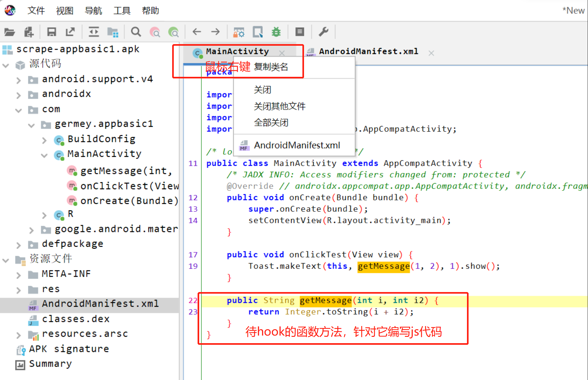Screen dimensions: 588x380
Task: Expand the android.support.v4 package
Action: [x=18, y=81]
